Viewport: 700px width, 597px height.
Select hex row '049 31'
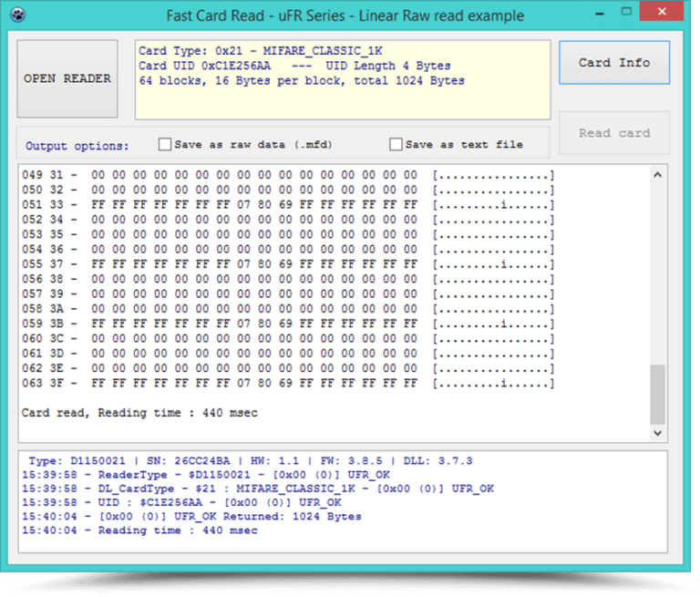(x=288, y=175)
